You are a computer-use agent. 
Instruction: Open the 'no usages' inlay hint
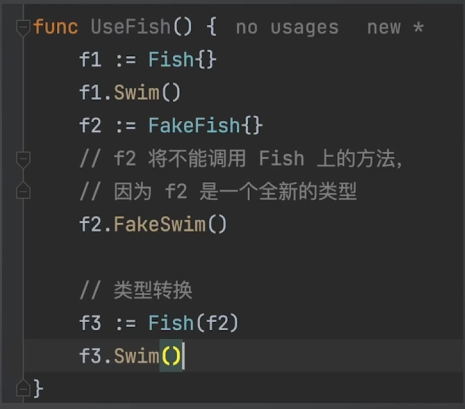(x=287, y=27)
